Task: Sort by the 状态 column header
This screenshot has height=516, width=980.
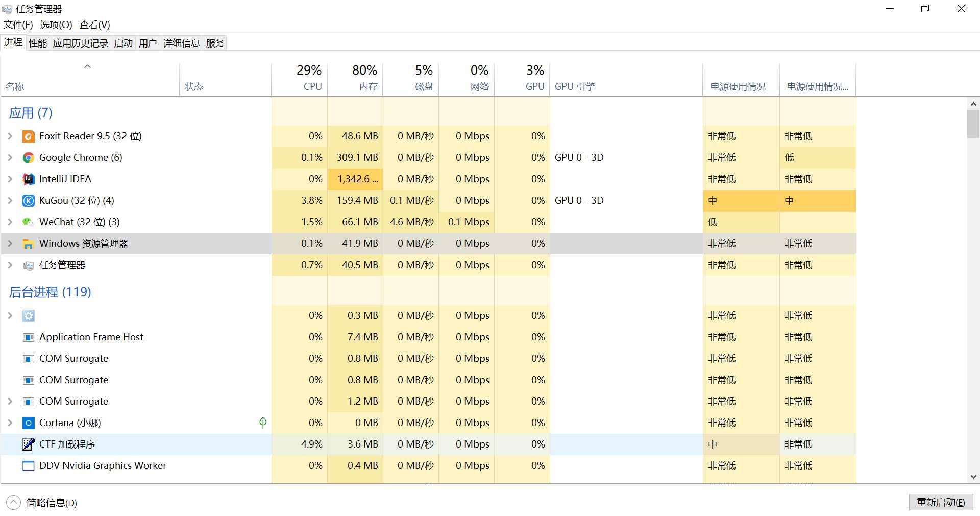Action: tap(226, 79)
